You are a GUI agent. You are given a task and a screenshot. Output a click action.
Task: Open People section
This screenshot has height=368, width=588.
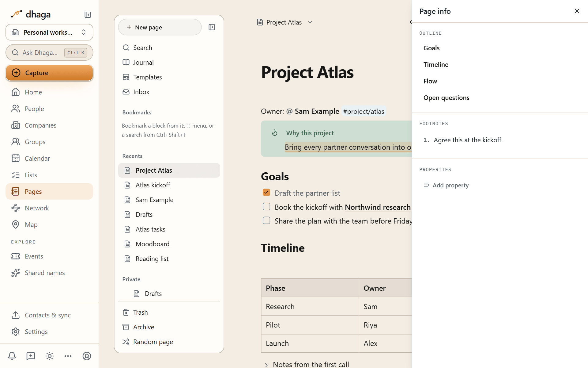pos(49,109)
